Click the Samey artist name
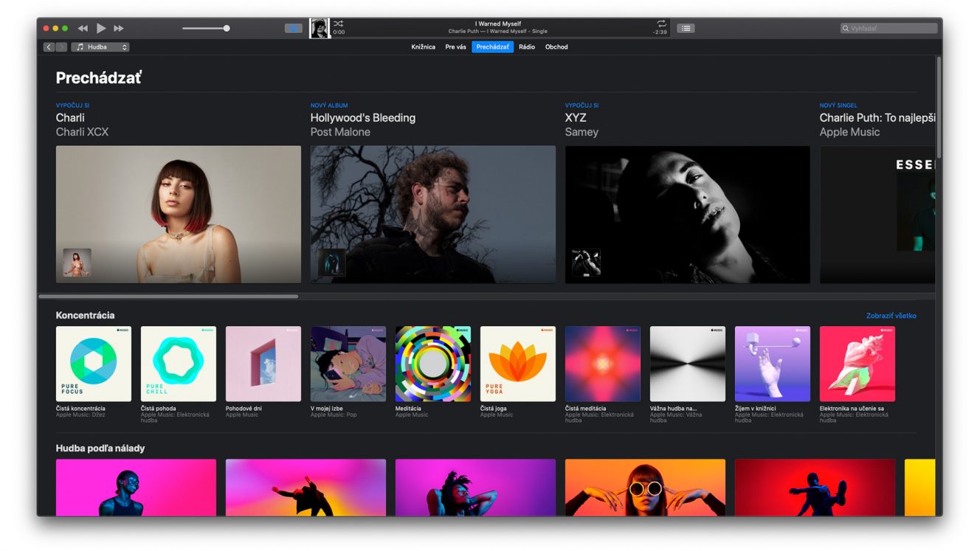 click(582, 132)
